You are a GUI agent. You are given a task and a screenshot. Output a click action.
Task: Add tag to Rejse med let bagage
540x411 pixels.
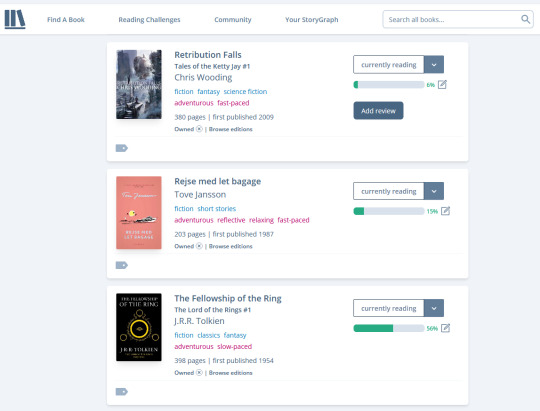pos(122,265)
